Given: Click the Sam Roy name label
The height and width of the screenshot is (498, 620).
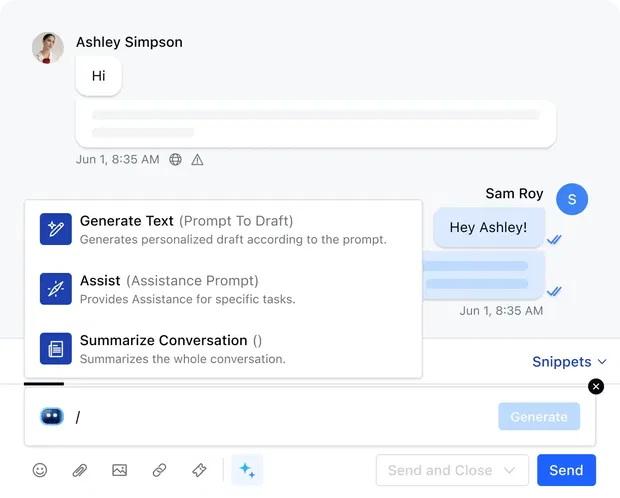Looking at the screenshot, I should click(514, 193).
